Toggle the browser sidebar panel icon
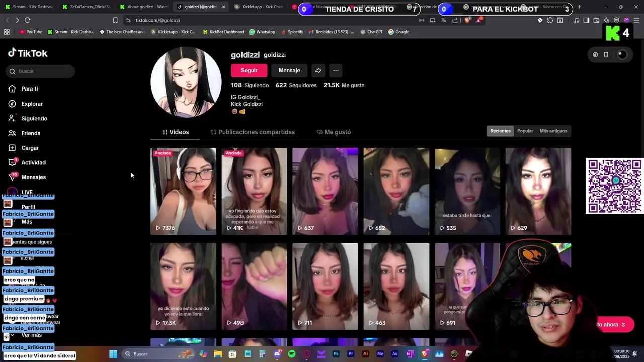Screen dimensions: 644x362 pyautogui.click(x=587, y=20)
